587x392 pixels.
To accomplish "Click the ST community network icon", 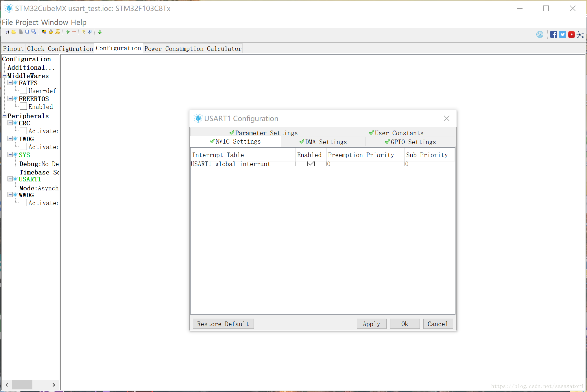I will coord(580,35).
